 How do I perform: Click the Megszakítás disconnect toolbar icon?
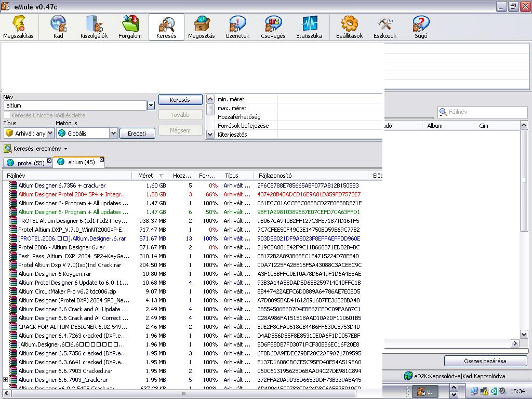[18, 27]
